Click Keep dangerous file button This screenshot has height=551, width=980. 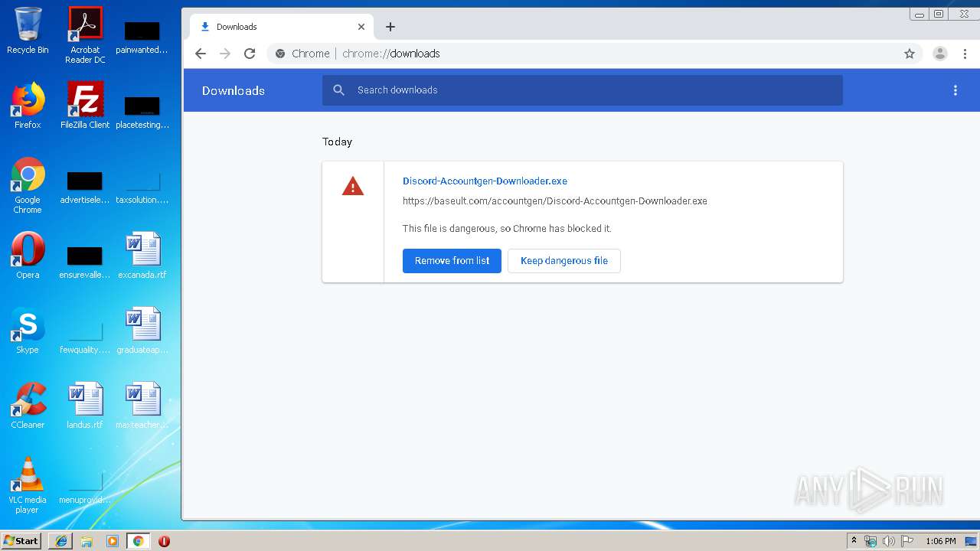[x=564, y=261]
